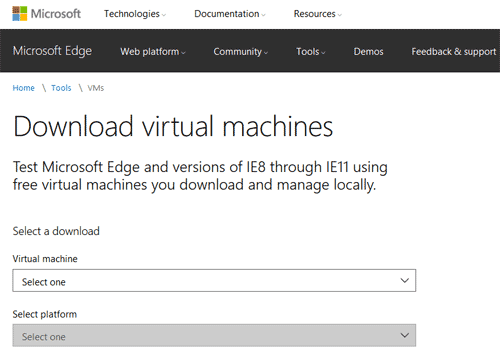Click the Download virtual machines heading
The height and width of the screenshot is (361, 500).
click(173, 126)
